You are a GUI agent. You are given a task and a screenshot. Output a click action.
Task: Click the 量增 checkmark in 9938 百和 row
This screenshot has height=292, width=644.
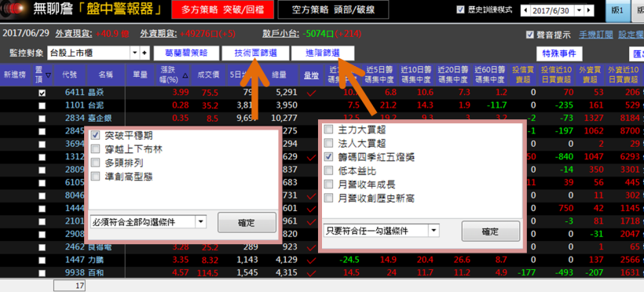[312, 273]
